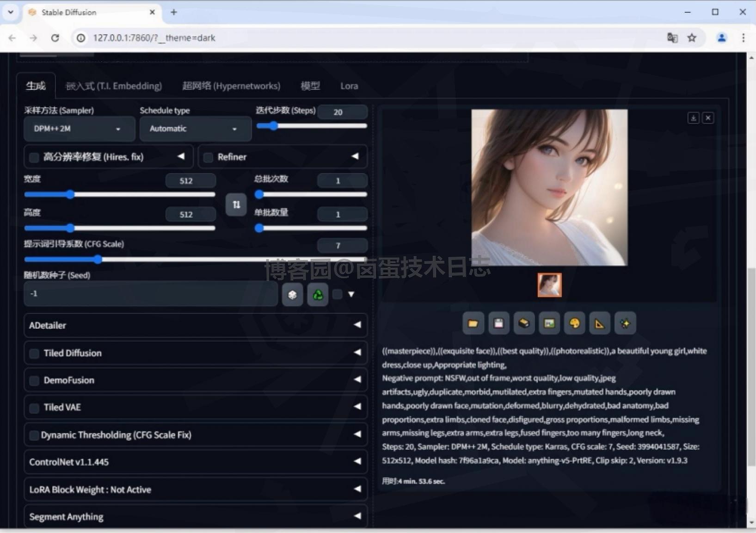The height and width of the screenshot is (533, 756).
Task: Send the image to extras tab
Action: click(599, 323)
